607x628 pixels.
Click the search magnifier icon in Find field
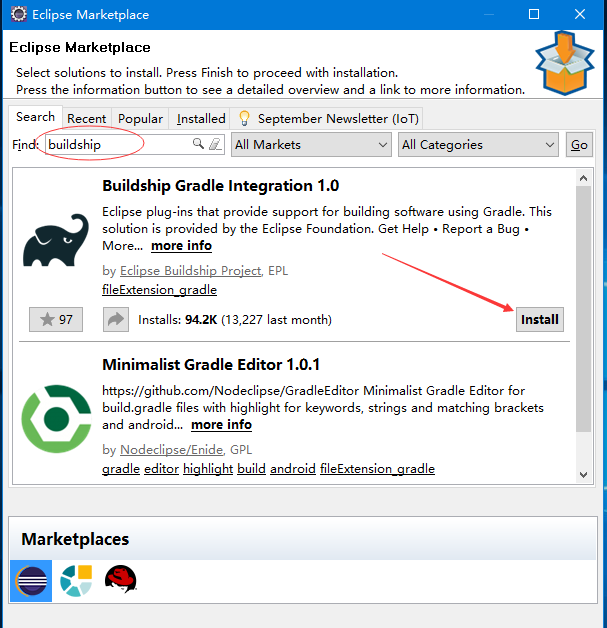[x=198, y=143]
